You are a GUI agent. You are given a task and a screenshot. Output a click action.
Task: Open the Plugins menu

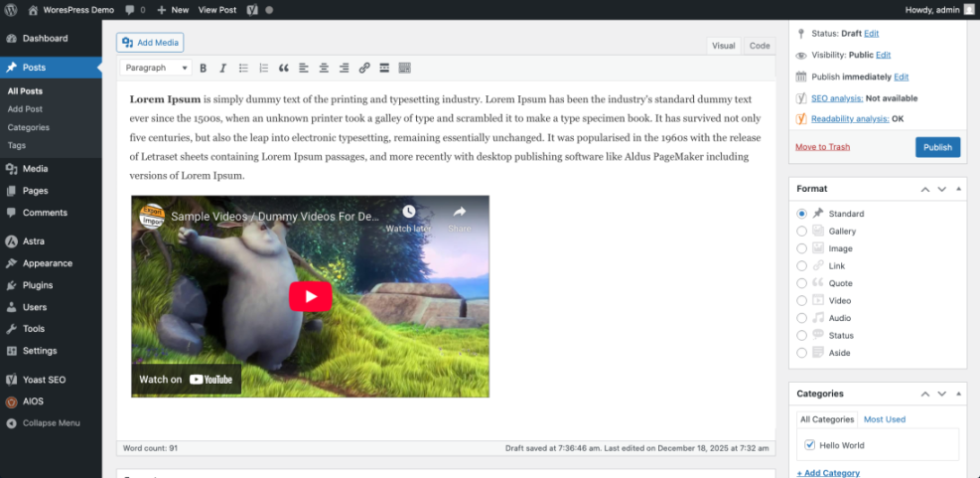51,285
